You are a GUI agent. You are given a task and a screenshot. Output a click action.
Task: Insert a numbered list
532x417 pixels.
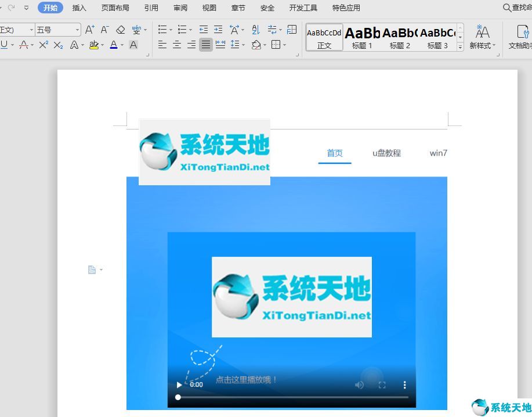coord(182,30)
